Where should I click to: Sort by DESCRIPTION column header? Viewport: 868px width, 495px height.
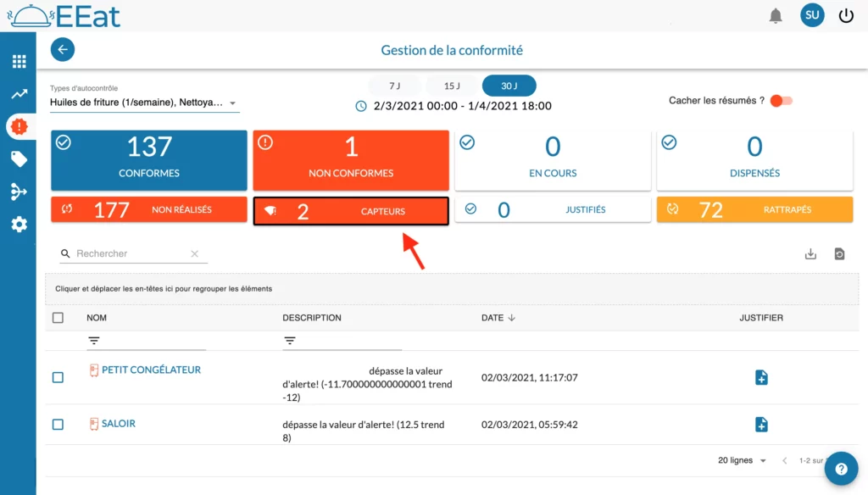(312, 318)
